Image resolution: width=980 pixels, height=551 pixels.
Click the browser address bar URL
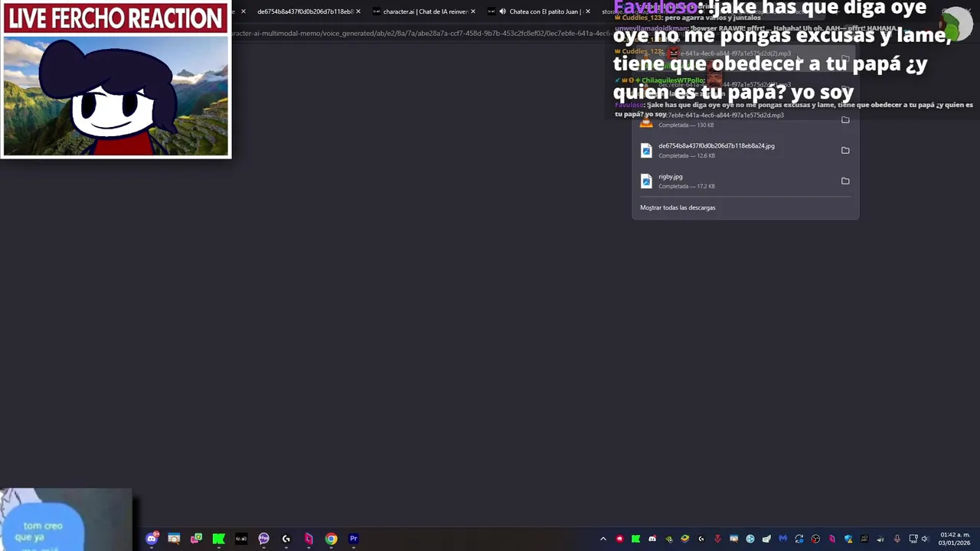pyautogui.click(x=421, y=33)
